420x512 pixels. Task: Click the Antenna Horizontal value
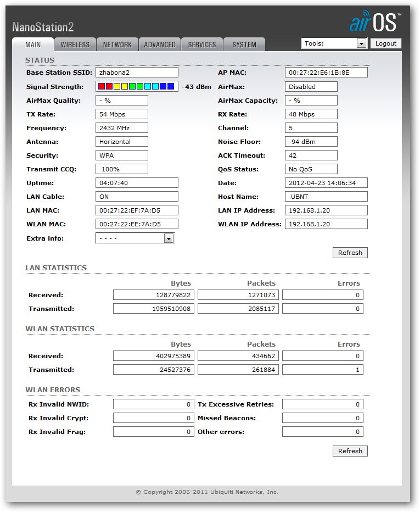122,142
